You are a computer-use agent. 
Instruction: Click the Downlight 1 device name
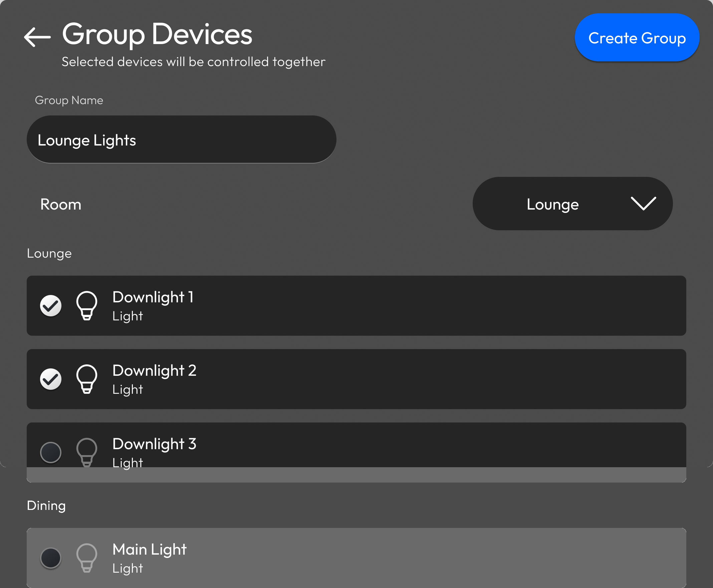pyautogui.click(x=153, y=297)
